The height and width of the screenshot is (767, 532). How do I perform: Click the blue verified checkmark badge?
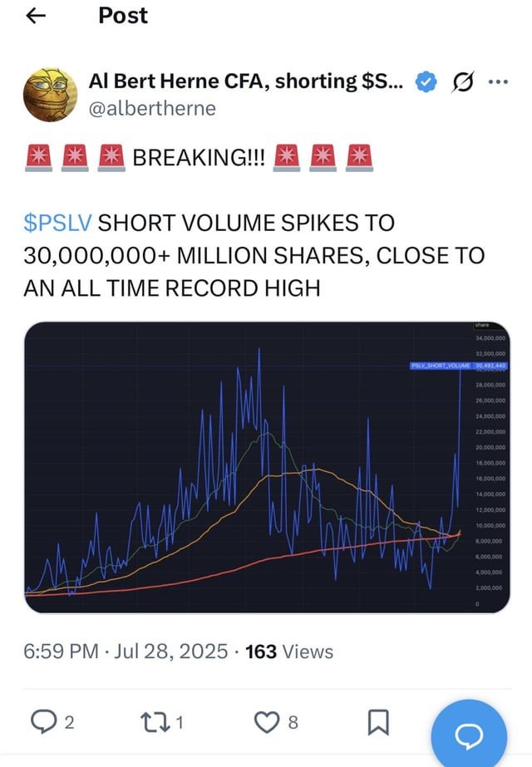coord(426,81)
